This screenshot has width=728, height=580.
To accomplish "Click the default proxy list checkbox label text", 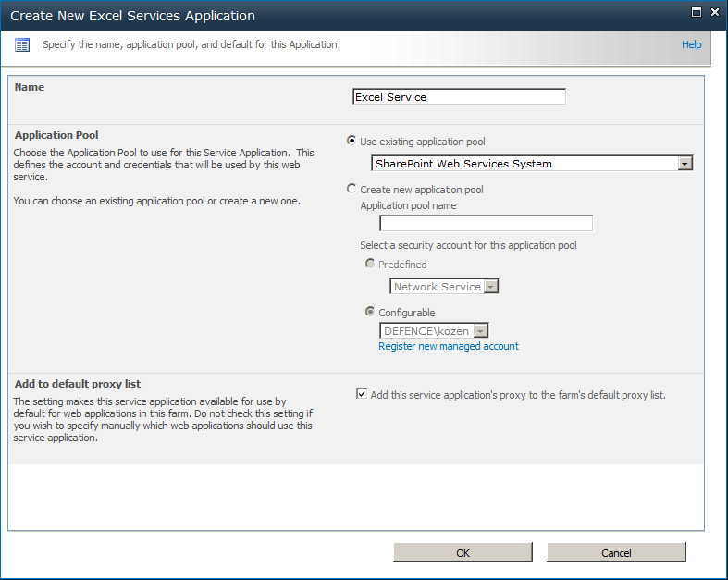I will tap(518, 395).
